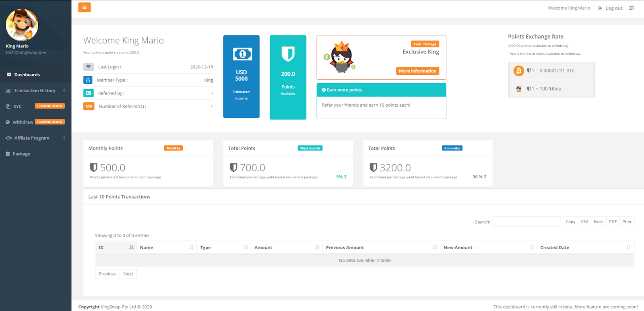The height and width of the screenshot is (311, 644).
Task: Expand Affliate Program with its chevron arrow
Action: click(64, 138)
